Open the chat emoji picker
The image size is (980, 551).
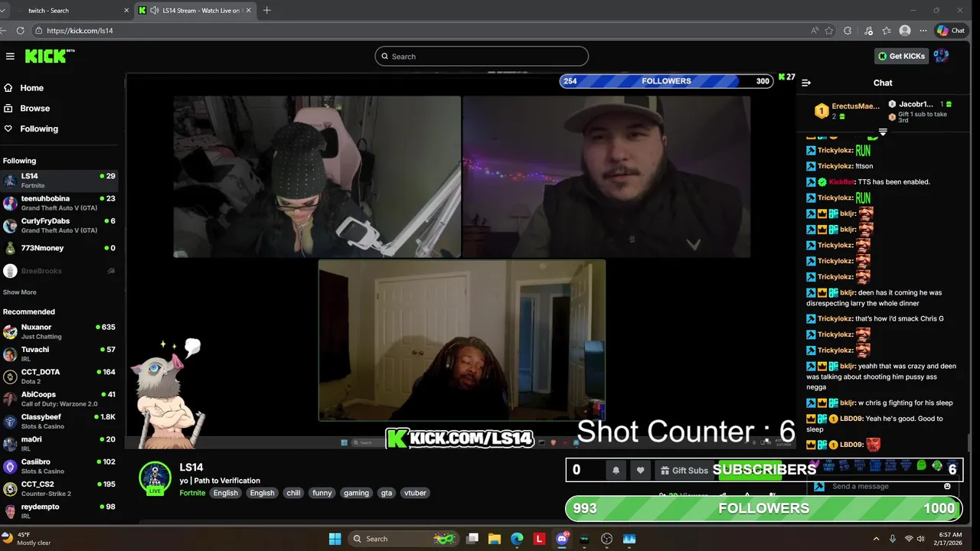point(947,487)
